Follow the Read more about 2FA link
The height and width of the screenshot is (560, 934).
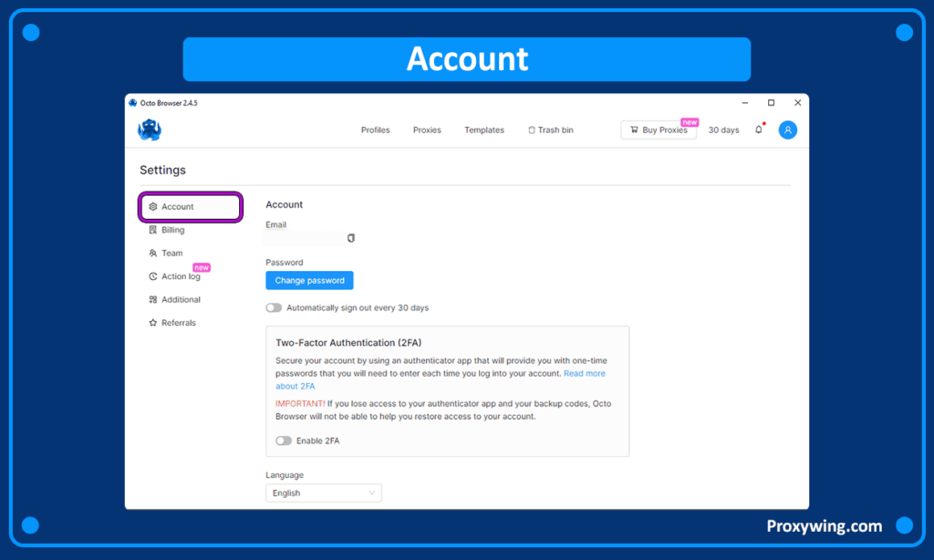click(584, 374)
